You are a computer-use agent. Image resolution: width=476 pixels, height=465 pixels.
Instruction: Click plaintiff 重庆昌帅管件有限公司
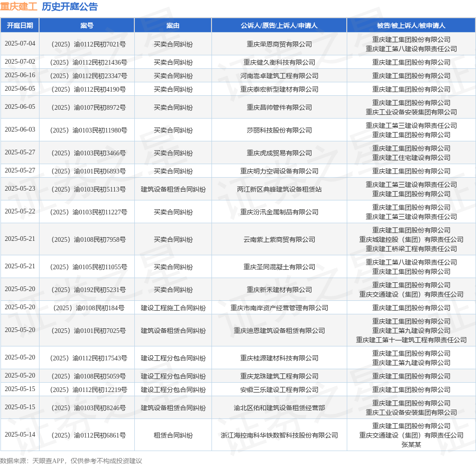point(279,107)
